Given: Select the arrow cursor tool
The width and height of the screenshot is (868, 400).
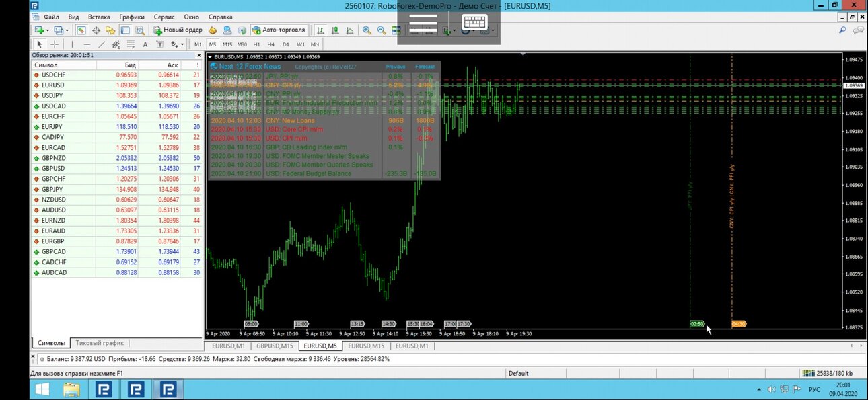Looking at the screenshot, I should coord(40,44).
